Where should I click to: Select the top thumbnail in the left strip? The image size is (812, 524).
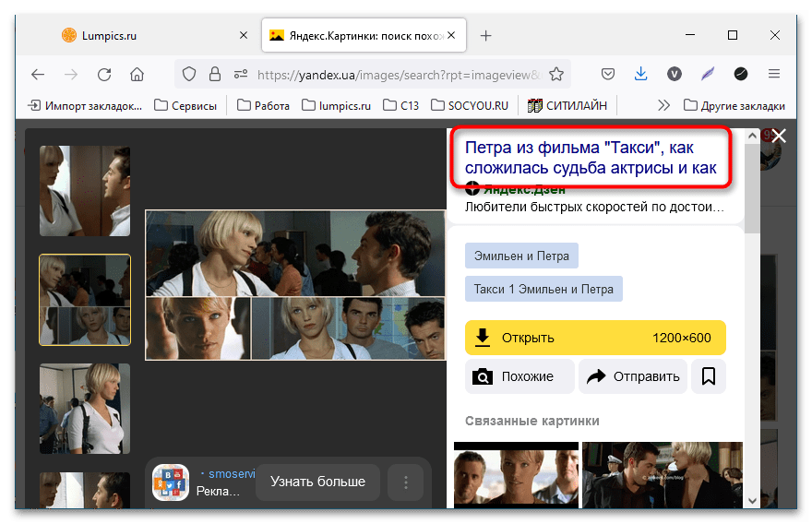pos(85,191)
